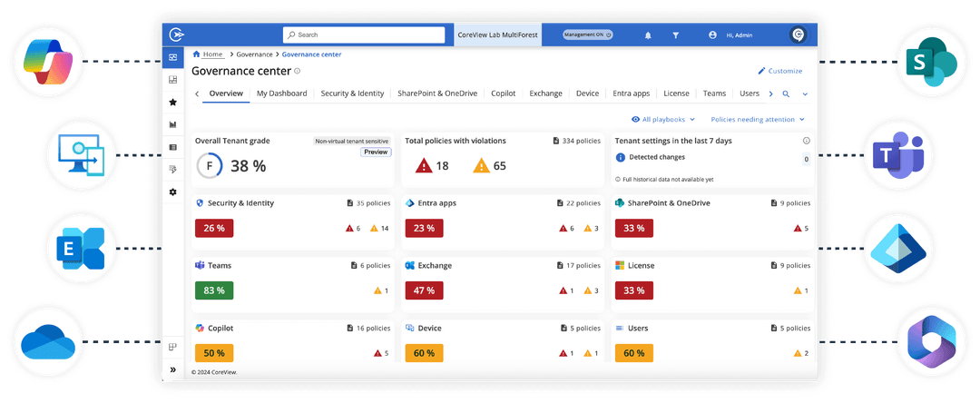
Task: Switch to Security & Identity tab
Action: click(x=352, y=93)
